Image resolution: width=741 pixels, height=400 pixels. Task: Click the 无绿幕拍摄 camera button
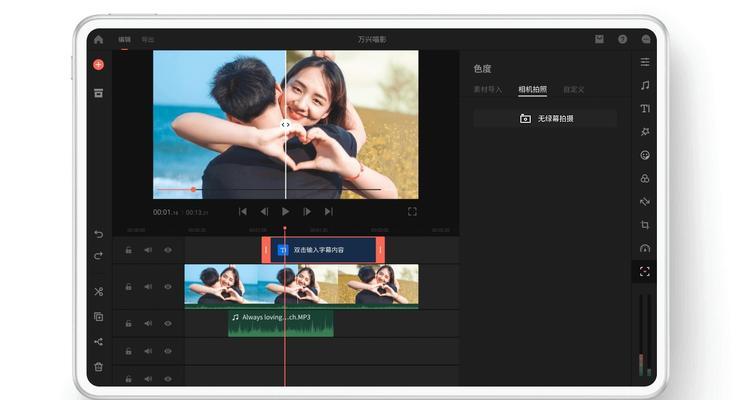point(545,118)
